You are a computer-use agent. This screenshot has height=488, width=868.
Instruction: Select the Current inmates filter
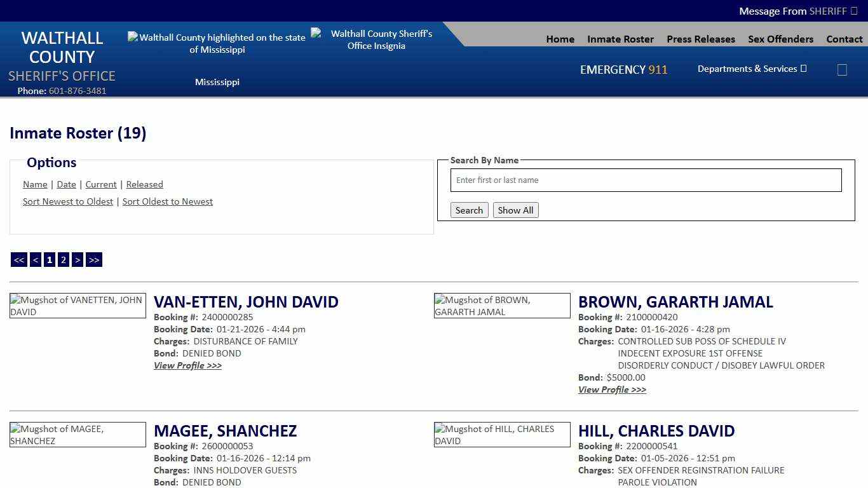(x=100, y=184)
